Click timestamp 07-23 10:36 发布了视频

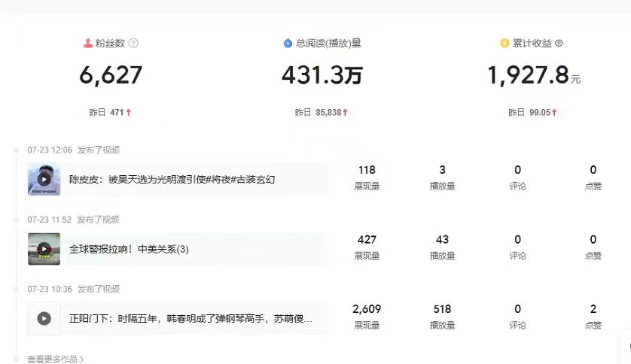(x=74, y=289)
